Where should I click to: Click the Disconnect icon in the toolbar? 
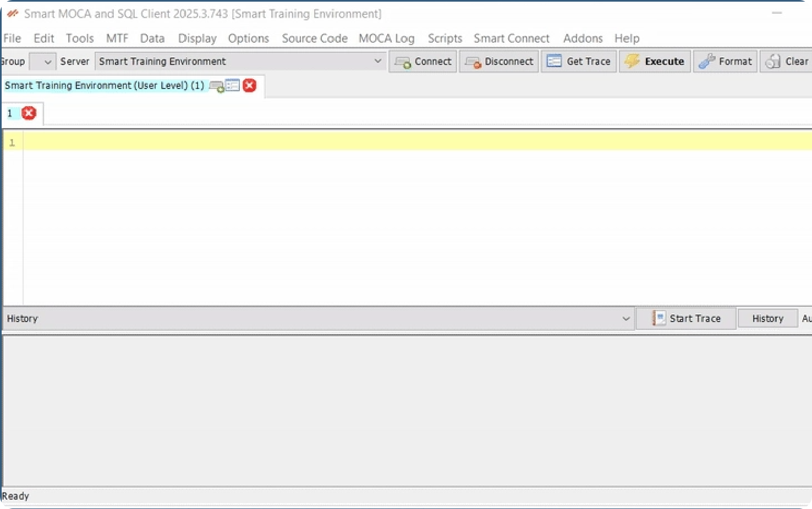pyautogui.click(x=472, y=62)
